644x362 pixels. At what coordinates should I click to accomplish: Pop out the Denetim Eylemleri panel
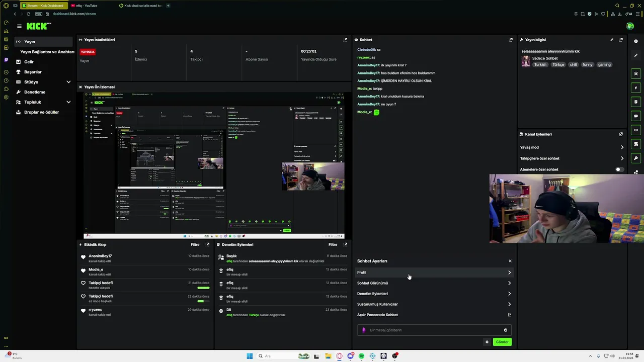(x=345, y=245)
